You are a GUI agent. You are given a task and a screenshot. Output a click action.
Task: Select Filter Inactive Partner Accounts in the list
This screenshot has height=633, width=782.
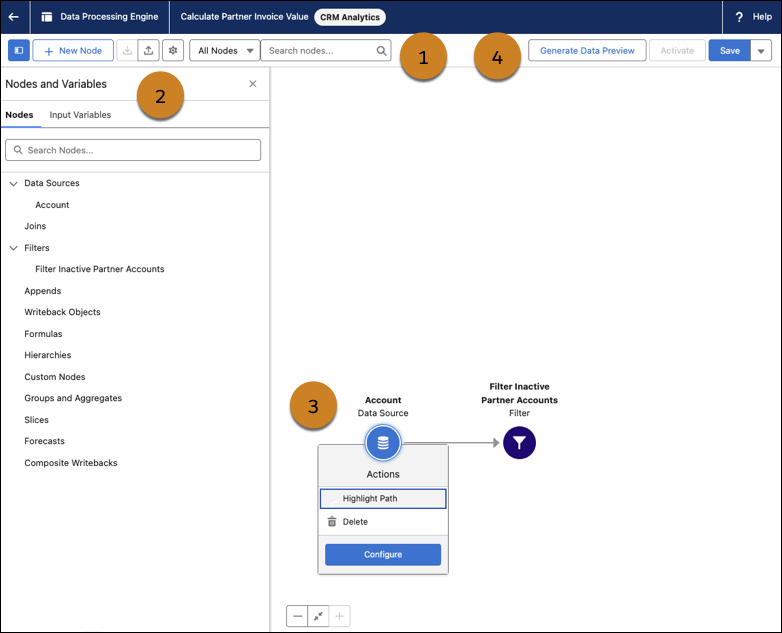(100, 269)
